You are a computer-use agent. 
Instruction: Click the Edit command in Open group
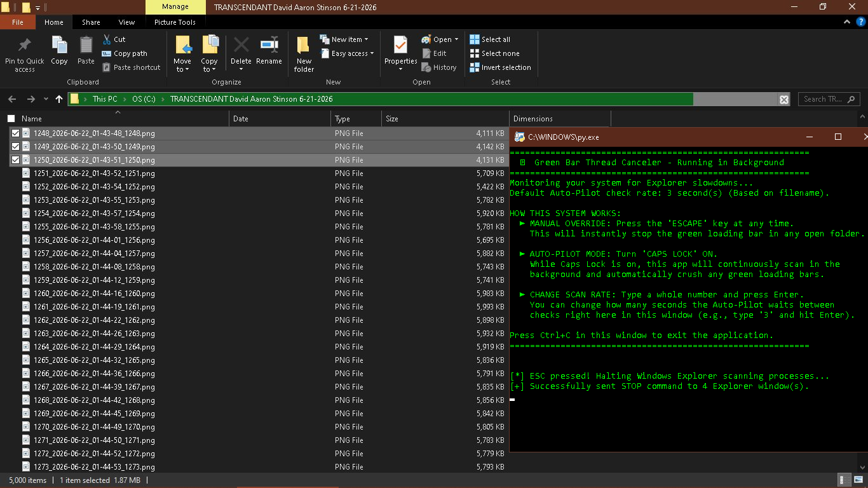click(x=434, y=53)
